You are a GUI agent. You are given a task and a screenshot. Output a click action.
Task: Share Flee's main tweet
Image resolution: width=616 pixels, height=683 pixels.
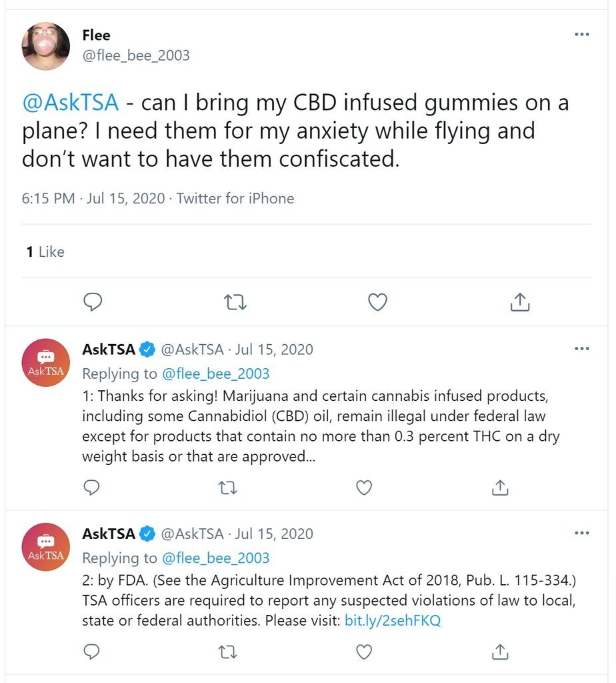[x=520, y=302]
